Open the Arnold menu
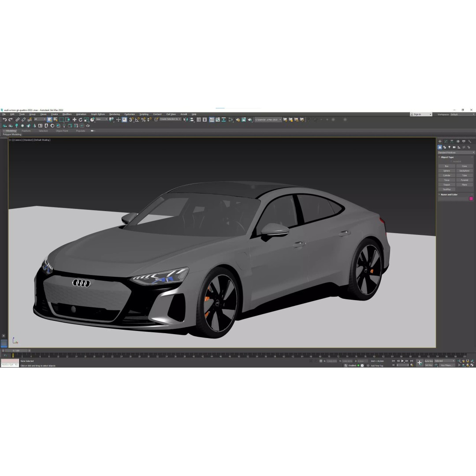Image resolution: width=476 pixels, height=476 pixels. tap(184, 115)
